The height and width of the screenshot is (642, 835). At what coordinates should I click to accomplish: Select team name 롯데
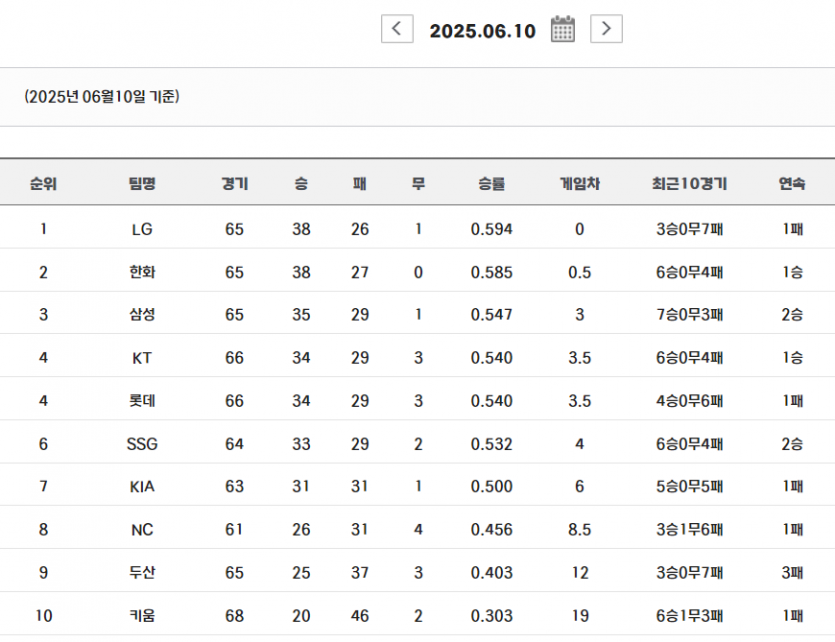[142, 400]
